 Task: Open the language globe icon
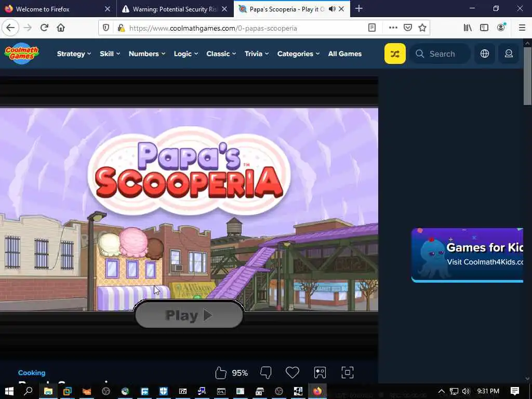pos(485,54)
